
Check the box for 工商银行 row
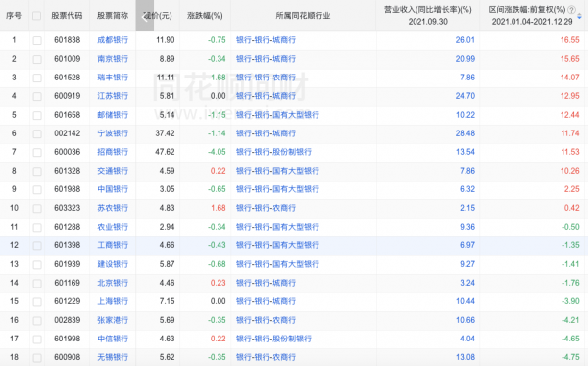37,246
